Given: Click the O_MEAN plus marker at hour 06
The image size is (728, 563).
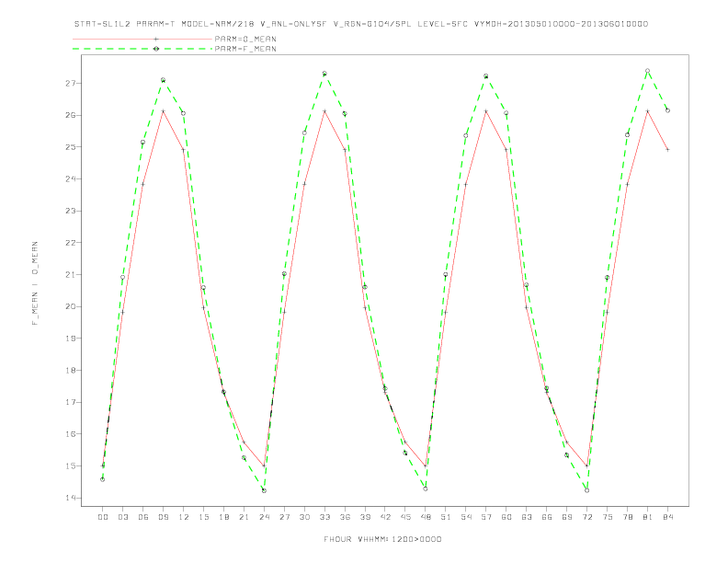Looking at the screenshot, I should click(x=143, y=184).
